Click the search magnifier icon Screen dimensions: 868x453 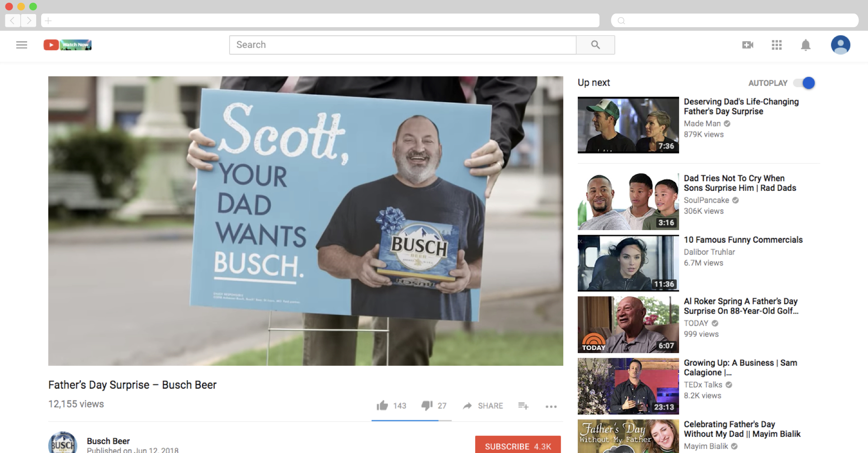point(595,45)
